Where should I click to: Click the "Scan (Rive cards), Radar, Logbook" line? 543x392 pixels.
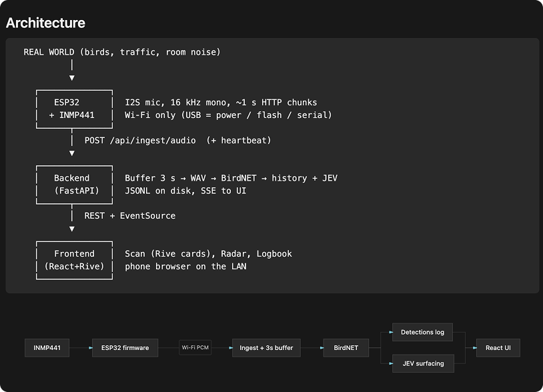209,254
